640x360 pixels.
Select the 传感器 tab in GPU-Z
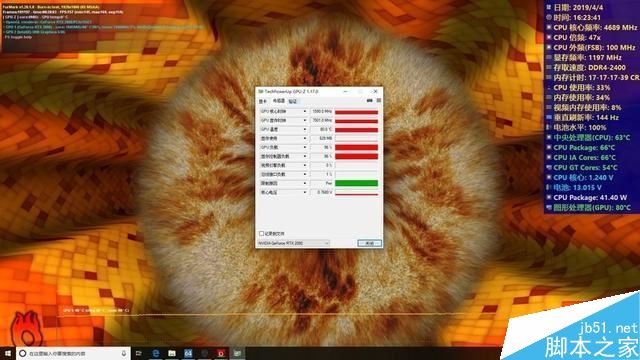click(x=278, y=101)
